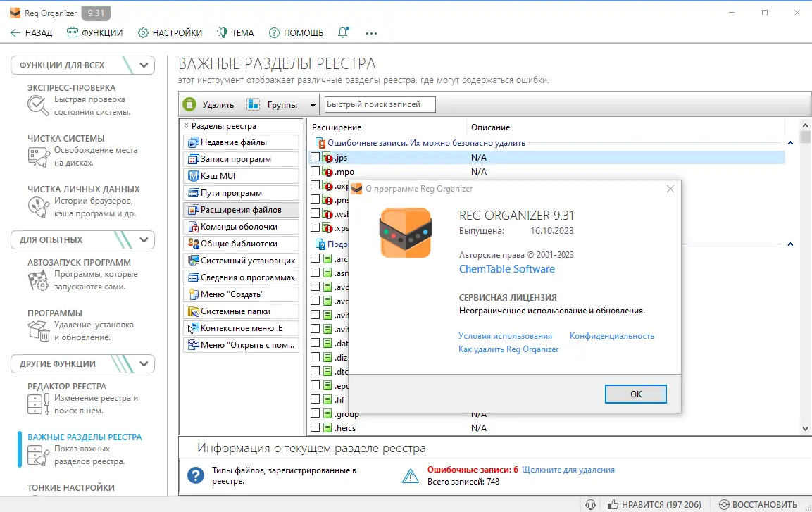This screenshot has height=512, width=812.
Task: Collapse the Функции для всех section
Action: (x=144, y=65)
